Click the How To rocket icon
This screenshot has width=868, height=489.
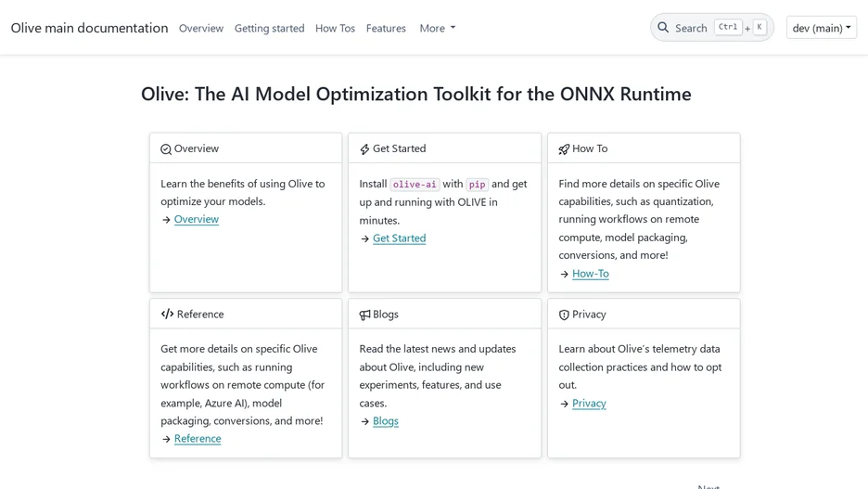[x=564, y=149]
